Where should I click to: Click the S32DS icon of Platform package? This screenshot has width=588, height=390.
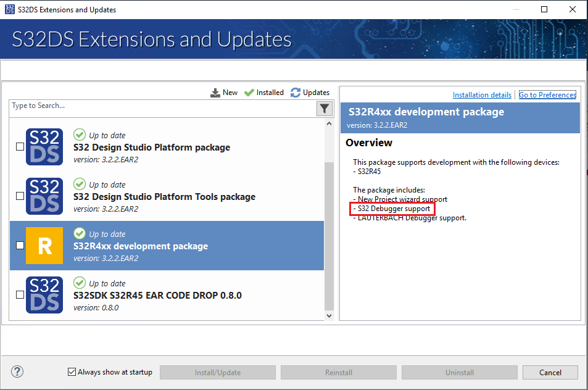[44, 147]
